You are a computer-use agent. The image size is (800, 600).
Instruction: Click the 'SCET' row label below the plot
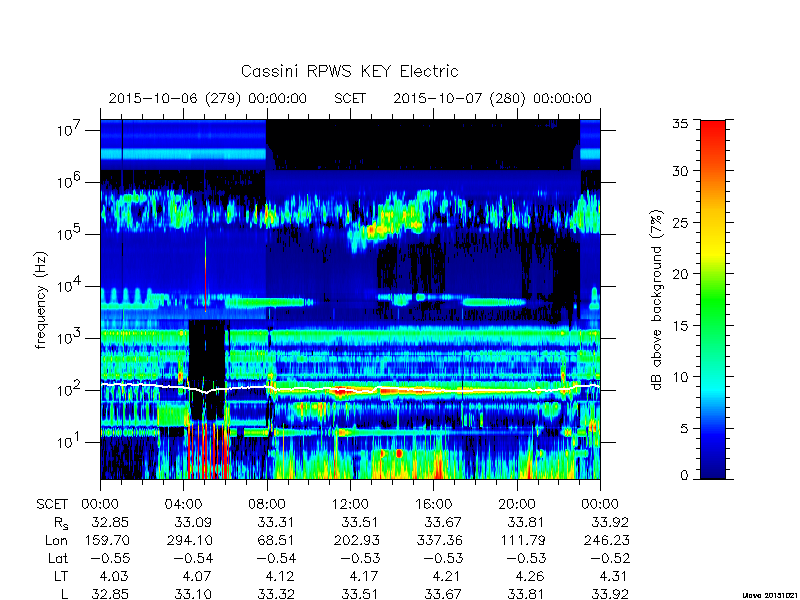[52, 504]
